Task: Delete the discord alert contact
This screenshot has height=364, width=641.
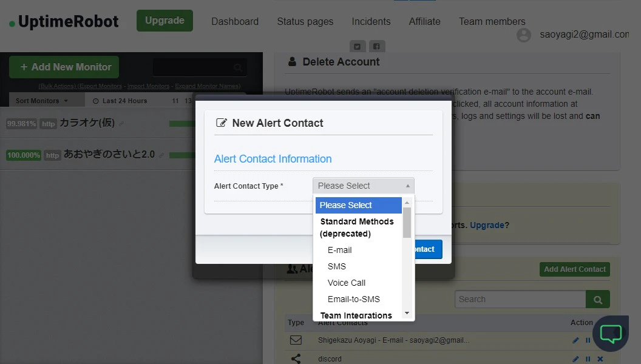Action: click(600, 359)
